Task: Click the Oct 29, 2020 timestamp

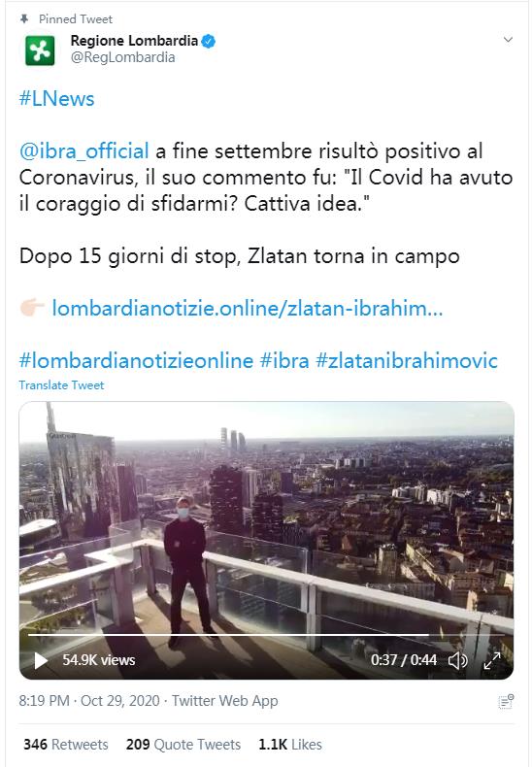Action: (x=119, y=701)
